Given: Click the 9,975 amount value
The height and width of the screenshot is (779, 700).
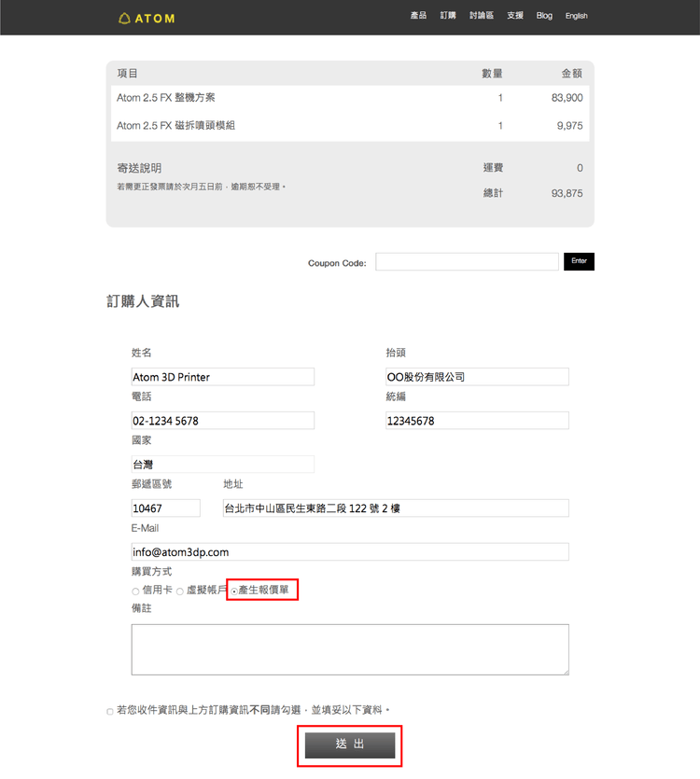Looking at the screenshot, I should 569,126.
